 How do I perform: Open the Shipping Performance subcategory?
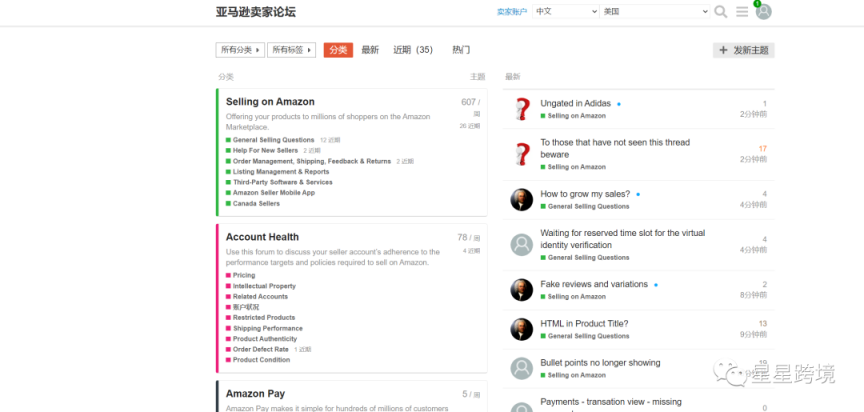268,329
